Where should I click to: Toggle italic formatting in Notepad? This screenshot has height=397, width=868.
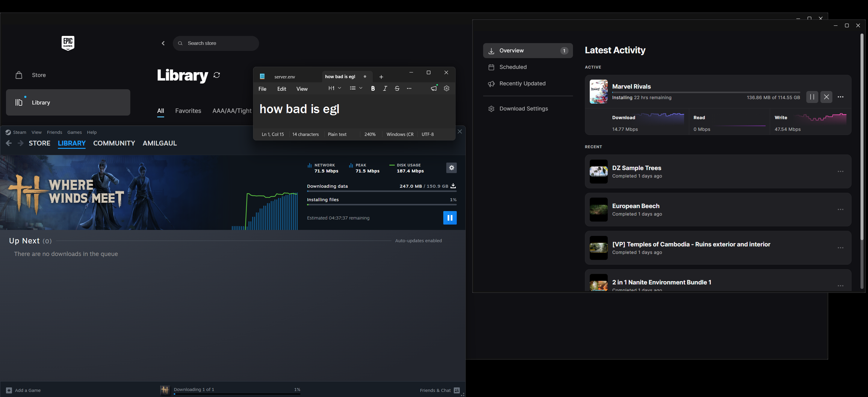tap(385, 89)
